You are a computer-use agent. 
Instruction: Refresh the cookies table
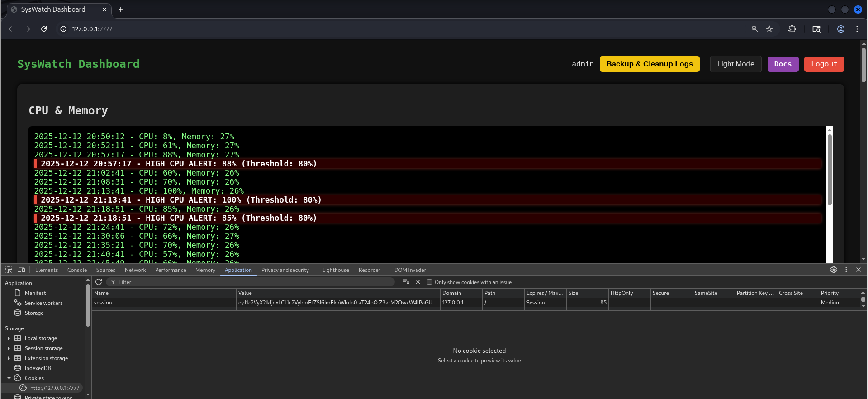pyautogui.click(x=99, y=282)
